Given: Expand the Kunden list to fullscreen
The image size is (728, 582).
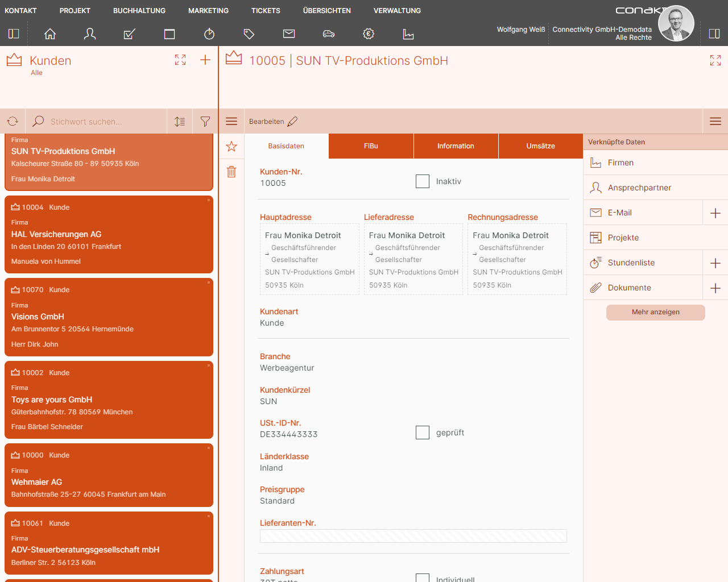Looking at the screenshot, I should (x=180, y=60).
